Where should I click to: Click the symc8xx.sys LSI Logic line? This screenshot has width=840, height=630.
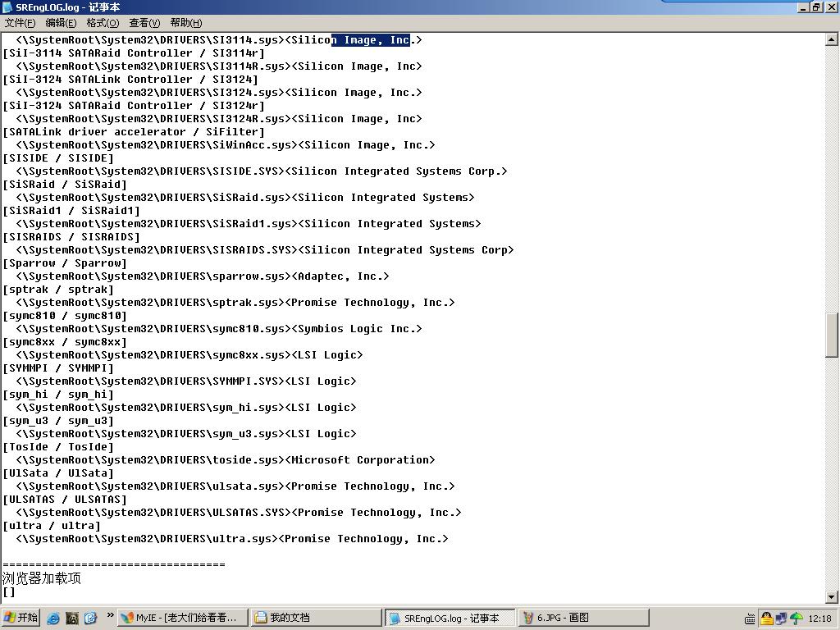pyautogui.click(x=189, y=355)
